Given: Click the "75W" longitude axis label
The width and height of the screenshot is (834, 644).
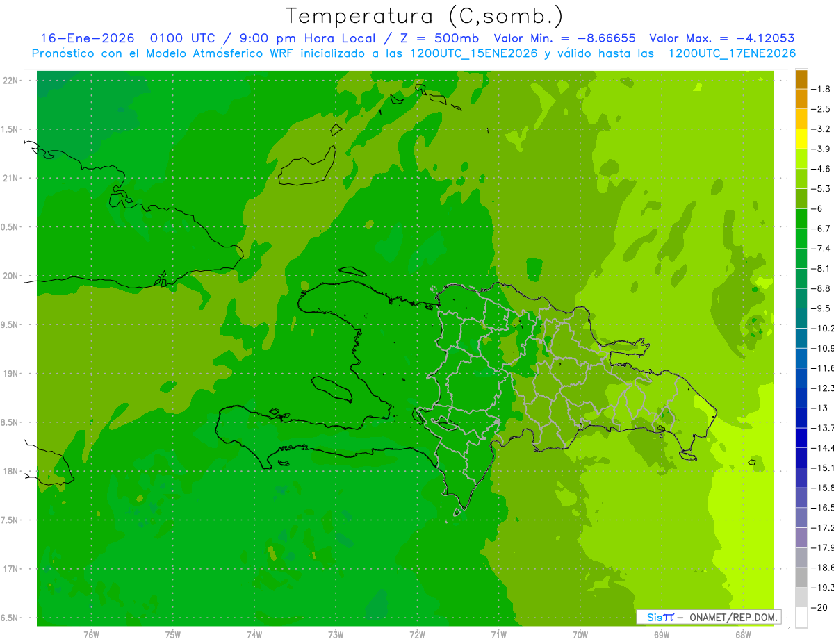Looking at the screenshot, I should (172, 634).
